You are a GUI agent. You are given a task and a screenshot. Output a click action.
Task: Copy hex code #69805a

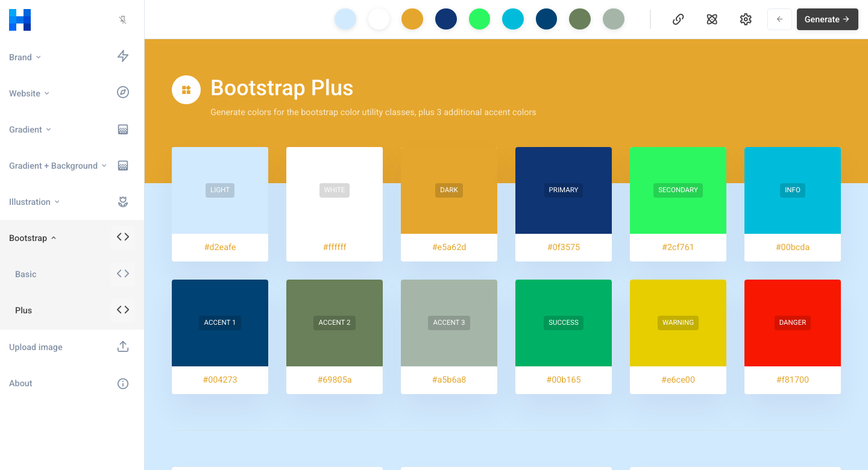335,380
